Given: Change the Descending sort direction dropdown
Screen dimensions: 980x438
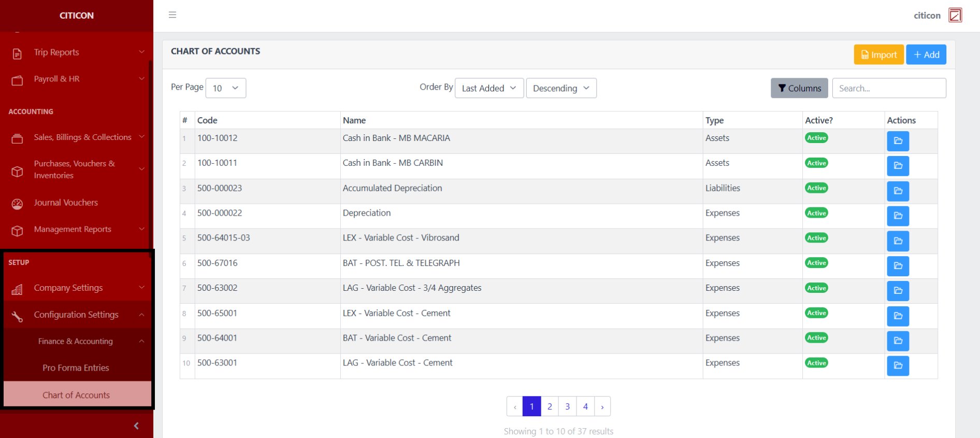Looking at the screenshot, I should point(561,88).
